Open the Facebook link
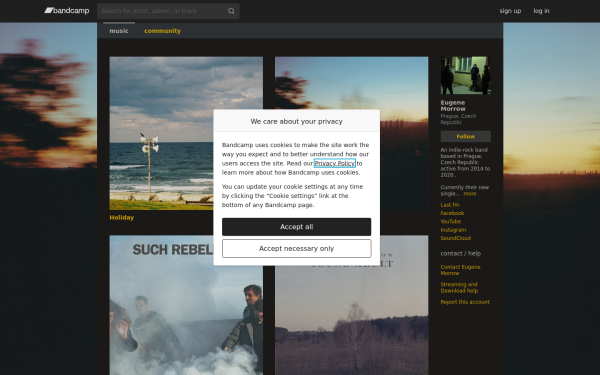Screen dimensions: 600x375 point(452,213)
